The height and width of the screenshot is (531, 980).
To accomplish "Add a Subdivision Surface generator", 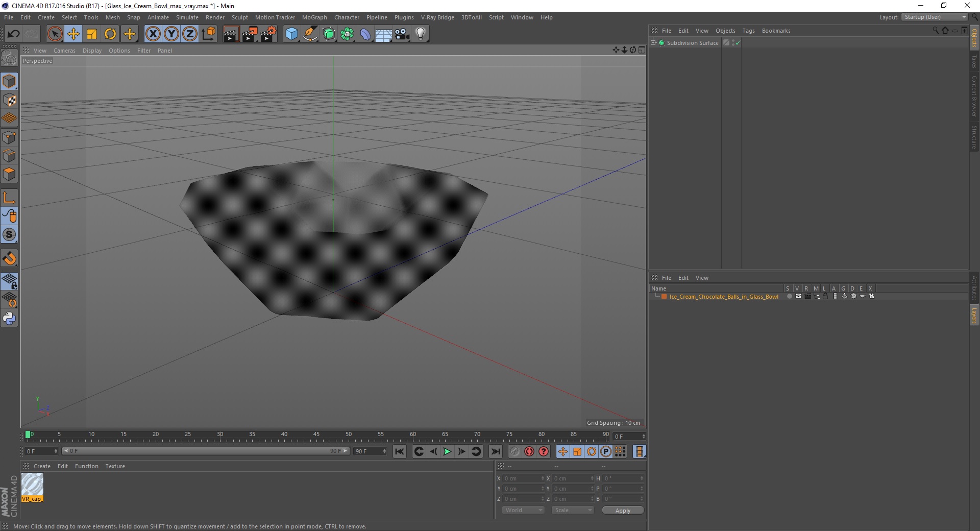I will [x=329, y=34].
